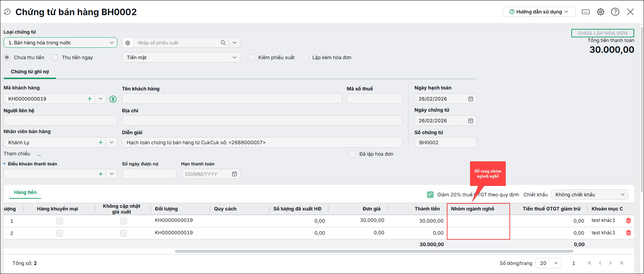
Task: Go to the next page arrow
Action: click(610, 263)
